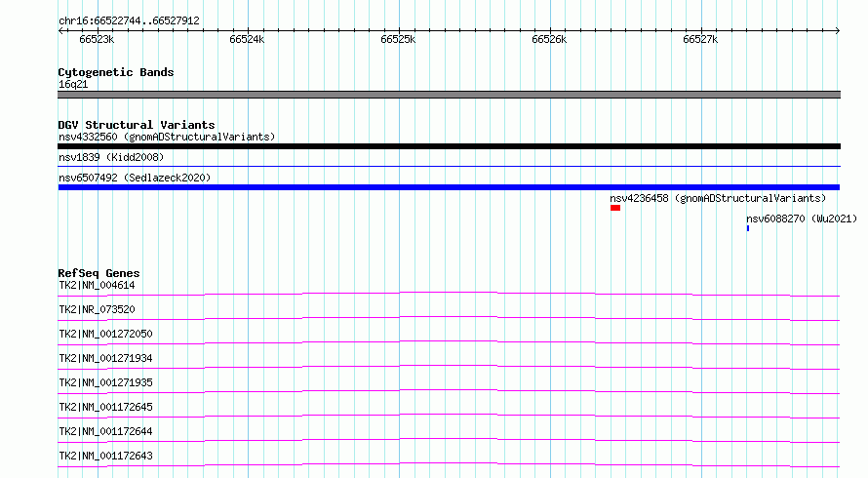The image size is (868, 478).
Task: Open the TK2|NM_001172645 transcript label
Action: tap(105, 407)
